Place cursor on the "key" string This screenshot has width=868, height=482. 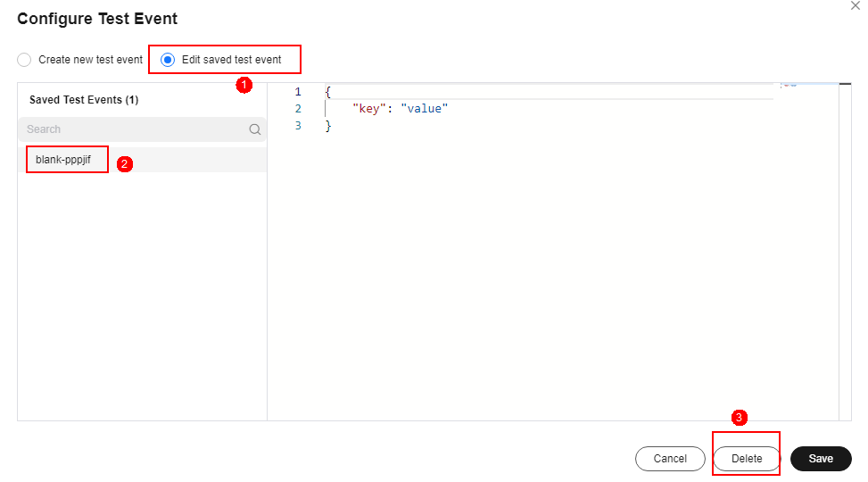coord(368,109)
